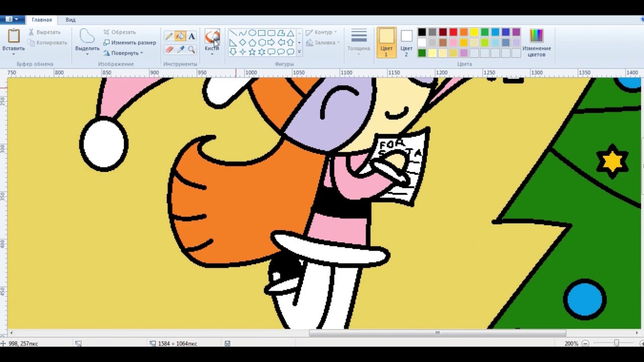Click the Вырезать cut button
644x362 pixels.
pos(44,32)
